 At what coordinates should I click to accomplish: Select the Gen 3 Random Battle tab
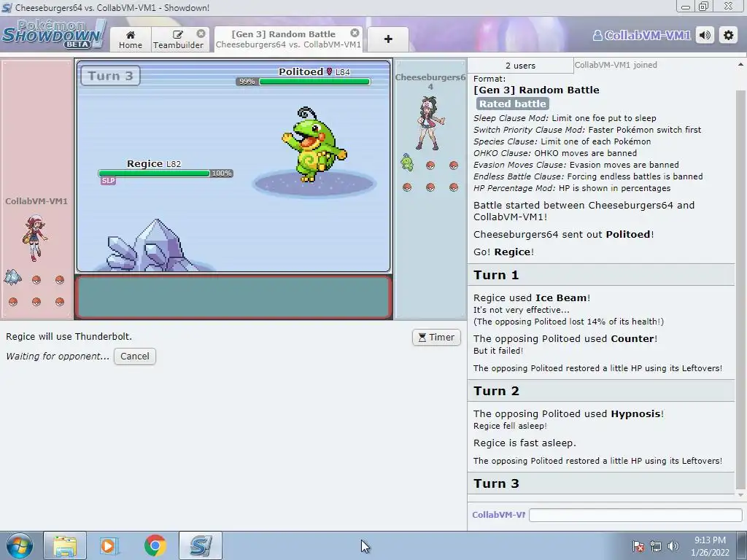tap(288, 39)
